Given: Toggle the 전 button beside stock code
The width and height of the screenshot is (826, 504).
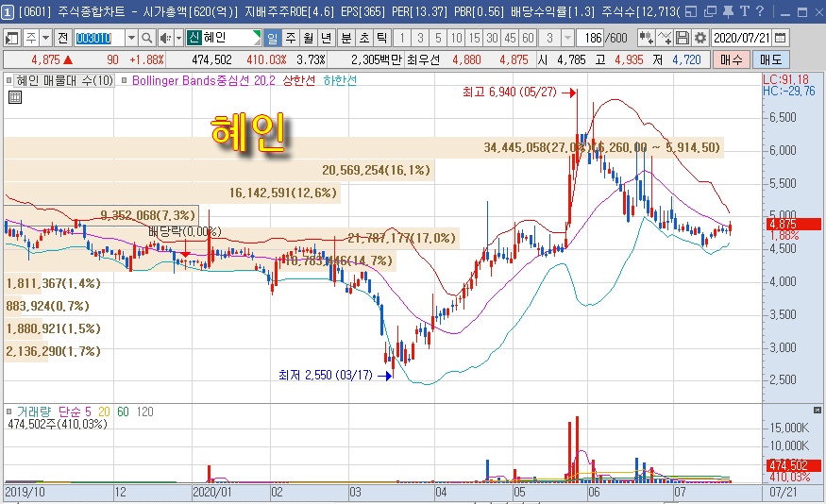Looking at the screenshot, I should pos(63,38).
